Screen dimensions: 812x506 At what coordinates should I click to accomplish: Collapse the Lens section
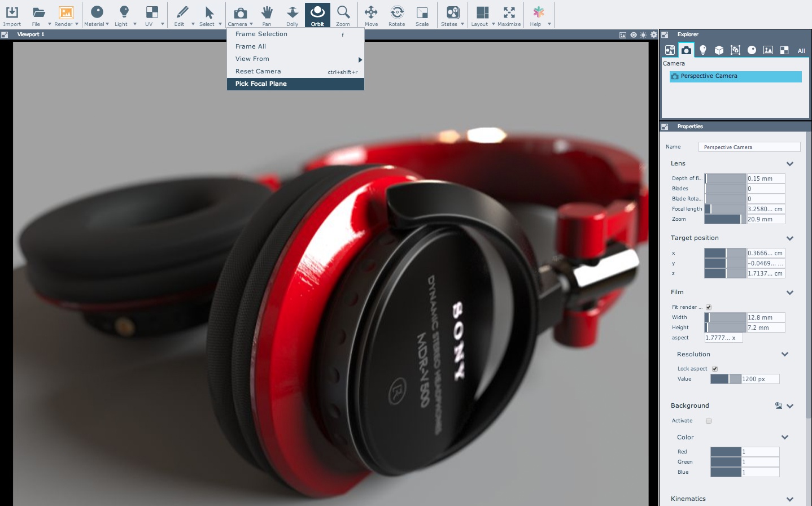point(790,164)
